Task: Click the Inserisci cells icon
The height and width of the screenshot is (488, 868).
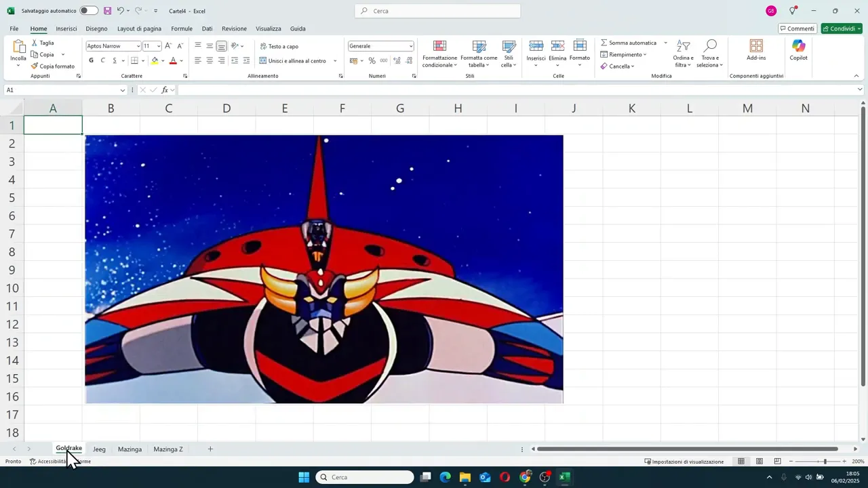Action: tap(536, 46)
